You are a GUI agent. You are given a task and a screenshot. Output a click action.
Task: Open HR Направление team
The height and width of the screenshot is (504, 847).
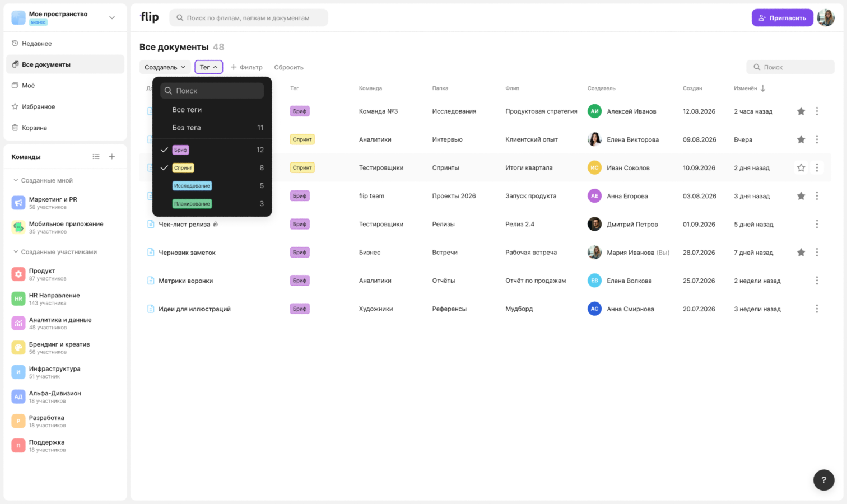(65, 299)
